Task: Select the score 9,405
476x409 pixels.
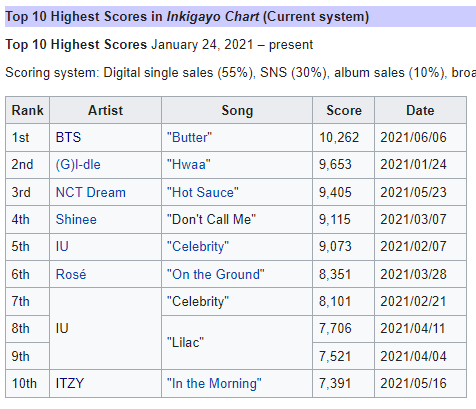Action: click(335, 192)
